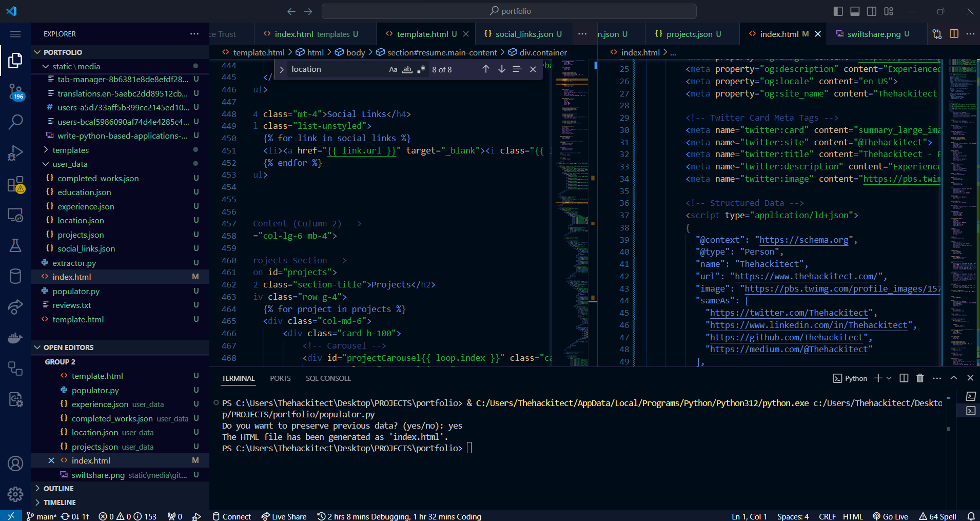Open the PORTS panel tab

pos(280,378)
